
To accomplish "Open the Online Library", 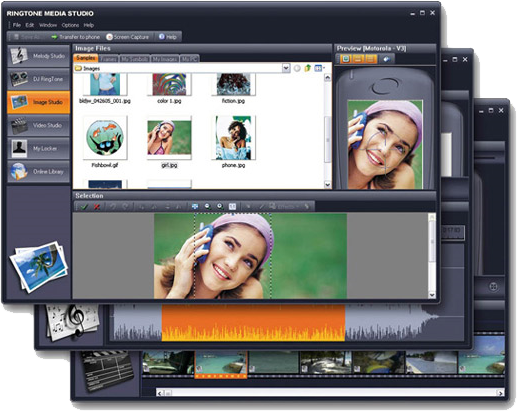I will (x=38, y=172).
